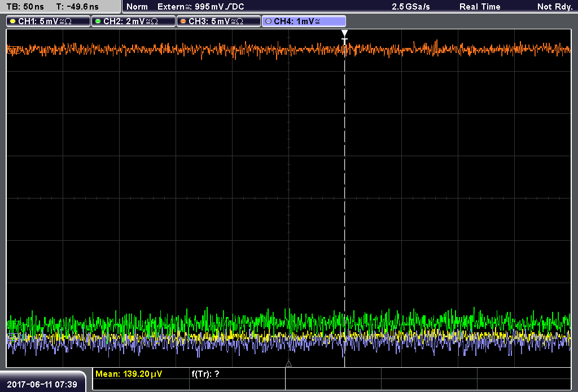The height and width of the screenshot is (392, 578).
Task: Click the TB: 50 ns timebase readout
Action: pyautogui.click(x=25, y=7)
